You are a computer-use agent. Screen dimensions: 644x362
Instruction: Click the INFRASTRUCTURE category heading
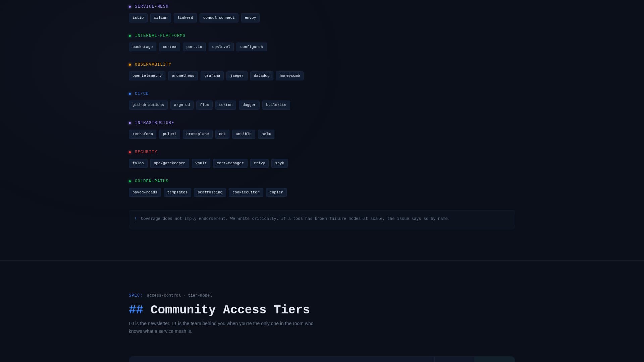154,123
